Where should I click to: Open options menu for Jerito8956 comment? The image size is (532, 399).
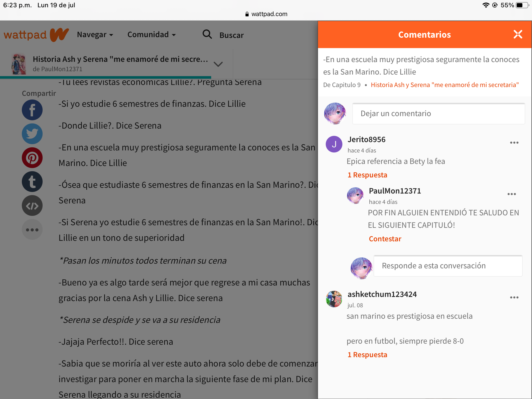click(514, 143)
